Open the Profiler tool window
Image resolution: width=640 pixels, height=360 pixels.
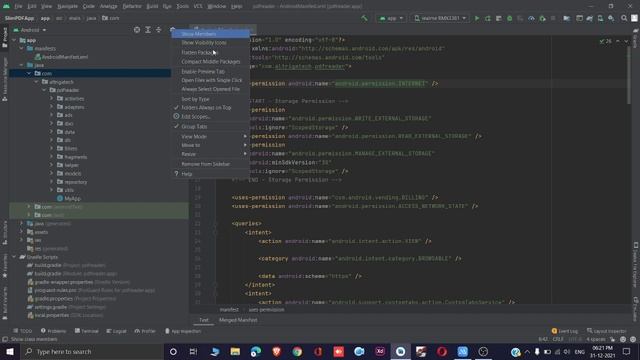(145, 331)
